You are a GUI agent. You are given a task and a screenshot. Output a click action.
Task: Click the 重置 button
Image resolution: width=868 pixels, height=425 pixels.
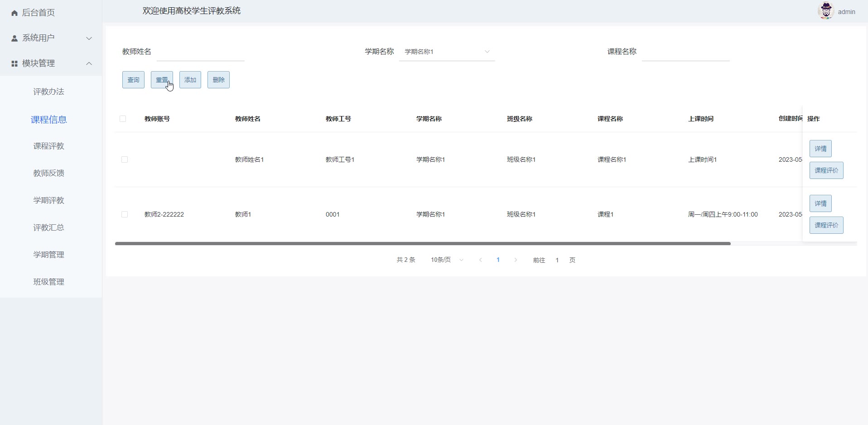[x=162, y=80]
